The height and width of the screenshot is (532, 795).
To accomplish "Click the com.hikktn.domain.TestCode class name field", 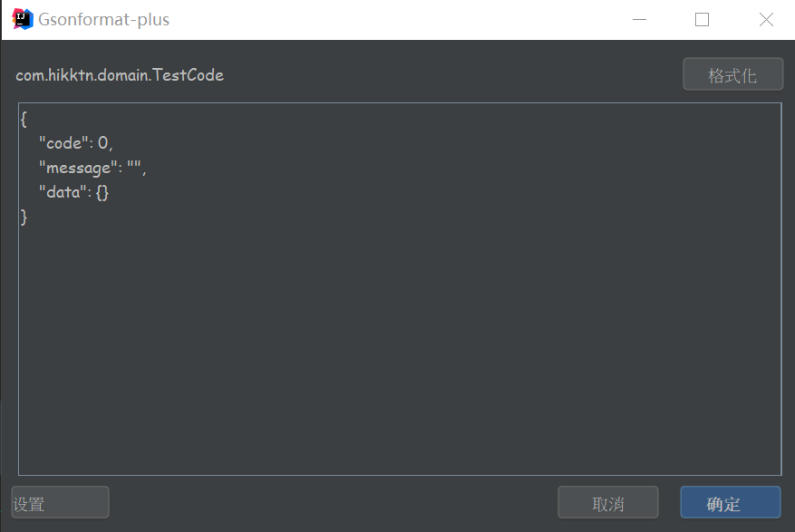I will [x=120, y=75].
